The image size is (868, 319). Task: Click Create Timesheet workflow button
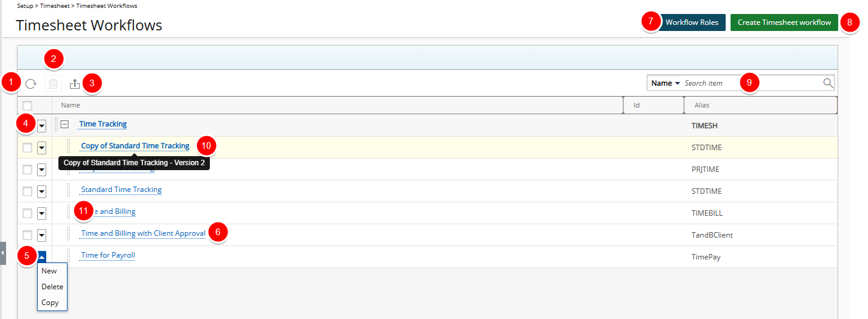[x=784, y=22]
